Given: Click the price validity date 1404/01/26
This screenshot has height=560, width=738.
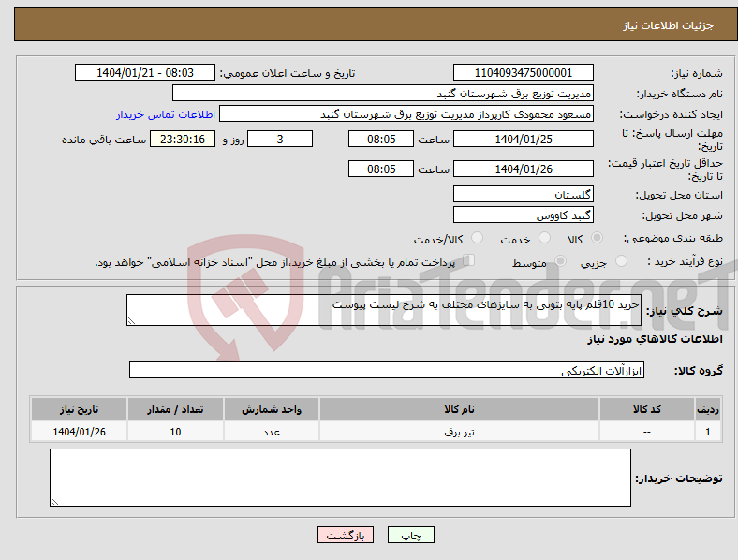Looking at the screenshot, I should 524,169.
